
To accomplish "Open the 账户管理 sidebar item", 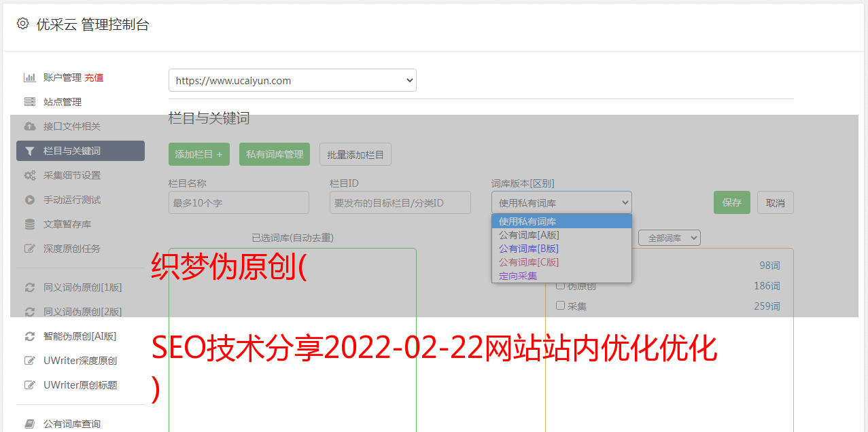I will [62, 77].
